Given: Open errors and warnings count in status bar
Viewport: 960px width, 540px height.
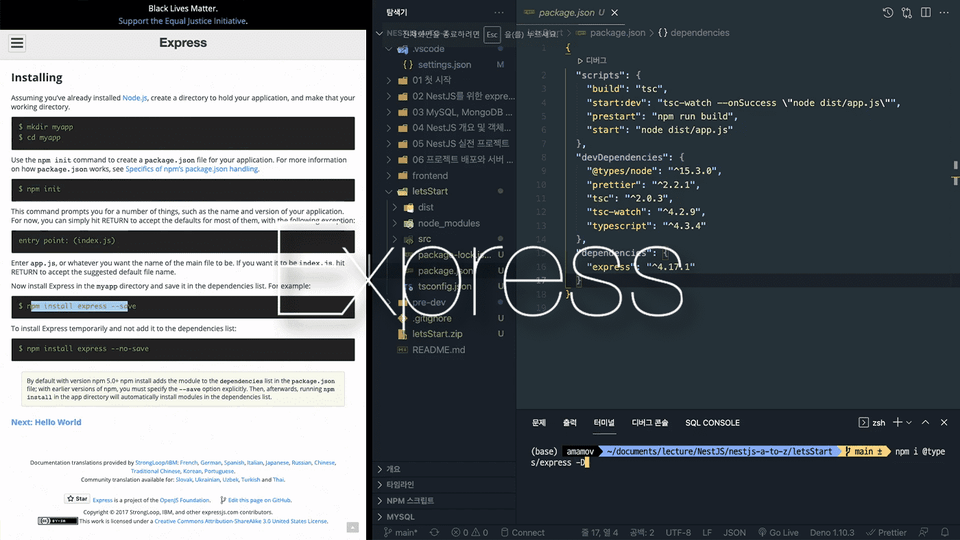Looking at the screenshot, I should [x=470, y=533].
